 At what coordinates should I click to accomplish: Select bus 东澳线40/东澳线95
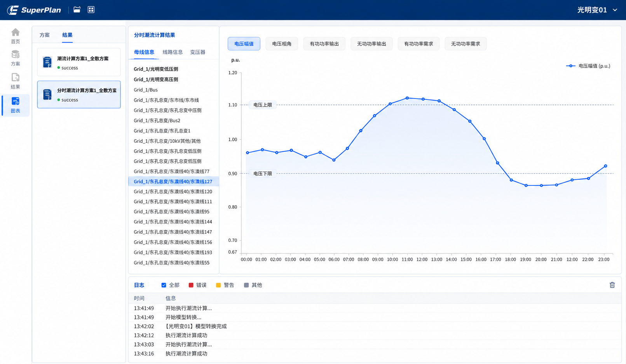point(171,212)
